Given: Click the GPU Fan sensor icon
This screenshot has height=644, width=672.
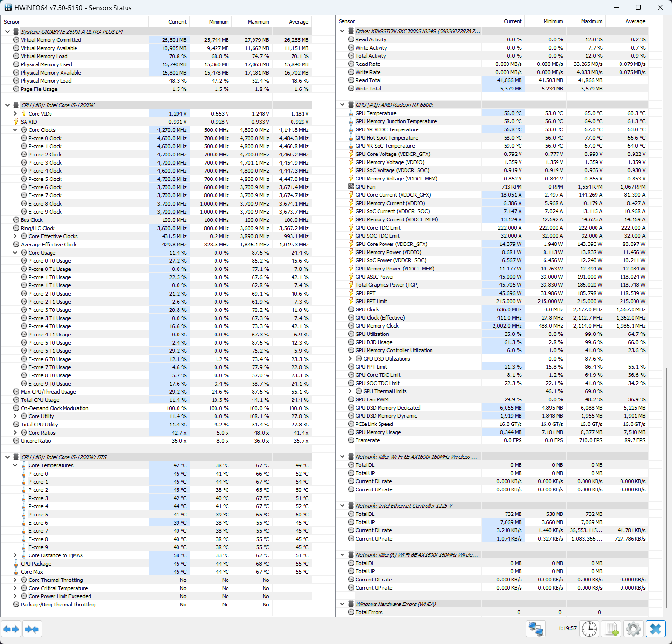Looking at the screenshot, I should click(351, 187).
